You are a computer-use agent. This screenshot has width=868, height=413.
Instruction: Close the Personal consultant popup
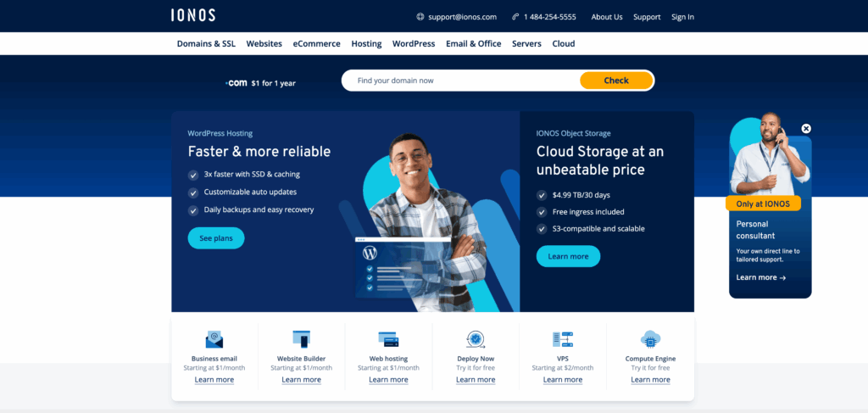[x=806, y=128]
